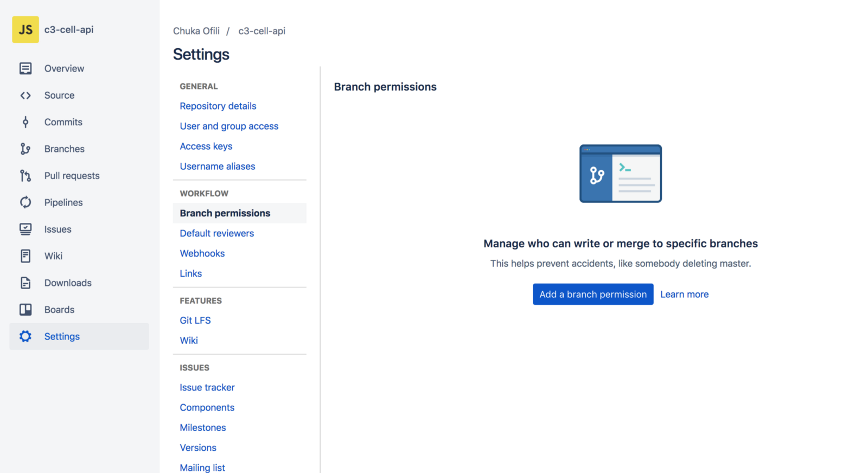This screenshot has height=473, width=868.
Task: Open Issue tracker settings
Action: (x=207, y=387)
